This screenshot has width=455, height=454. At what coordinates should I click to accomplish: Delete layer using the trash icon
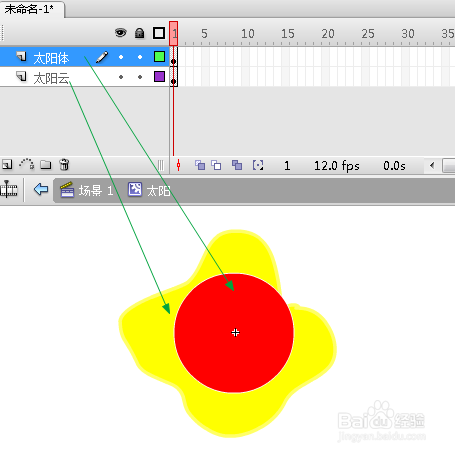[x=64, y=164]
